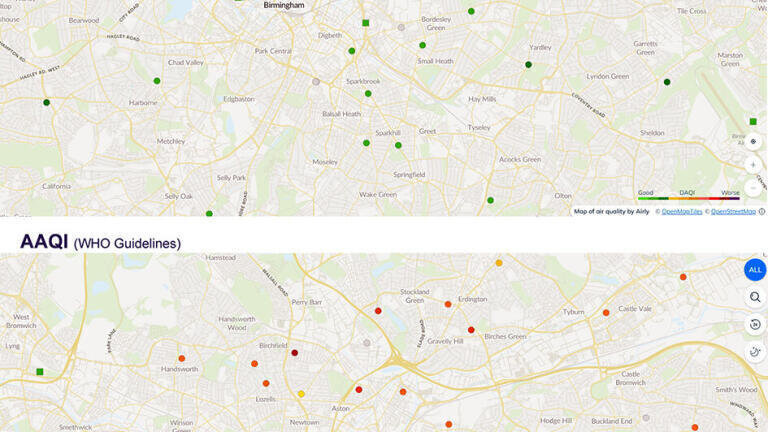
Task: Open the search tool on the AAQI map
Action: tap(755, 297)
